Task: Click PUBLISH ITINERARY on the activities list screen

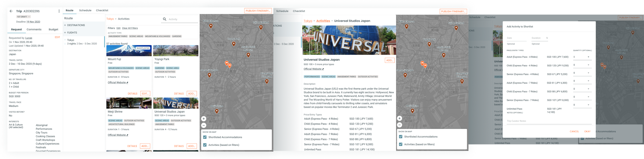Action: (x=258, y=11)
